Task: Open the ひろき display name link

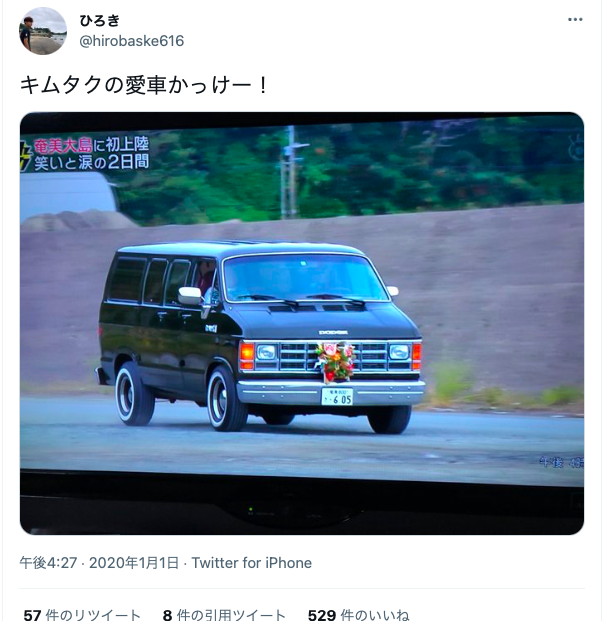Action: click(x=99, y=20)
